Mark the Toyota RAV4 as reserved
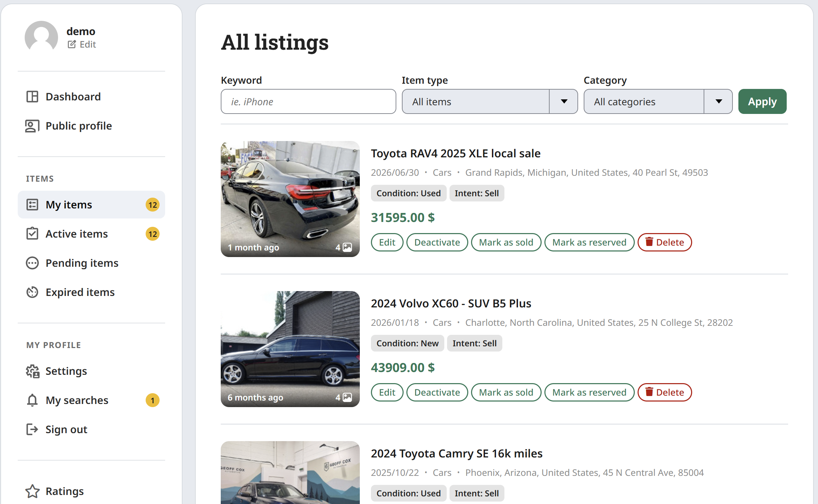This screenshot has width=818, height=504. tap(589, 242)
